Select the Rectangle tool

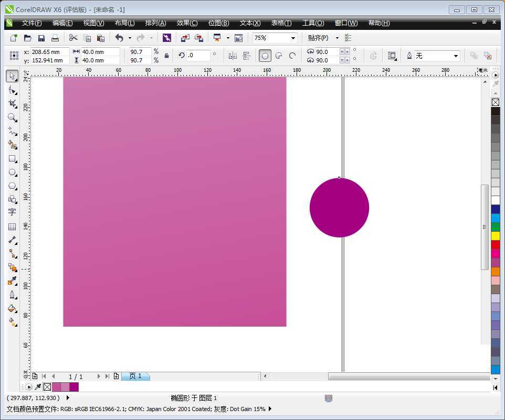(x=13, y=159)
